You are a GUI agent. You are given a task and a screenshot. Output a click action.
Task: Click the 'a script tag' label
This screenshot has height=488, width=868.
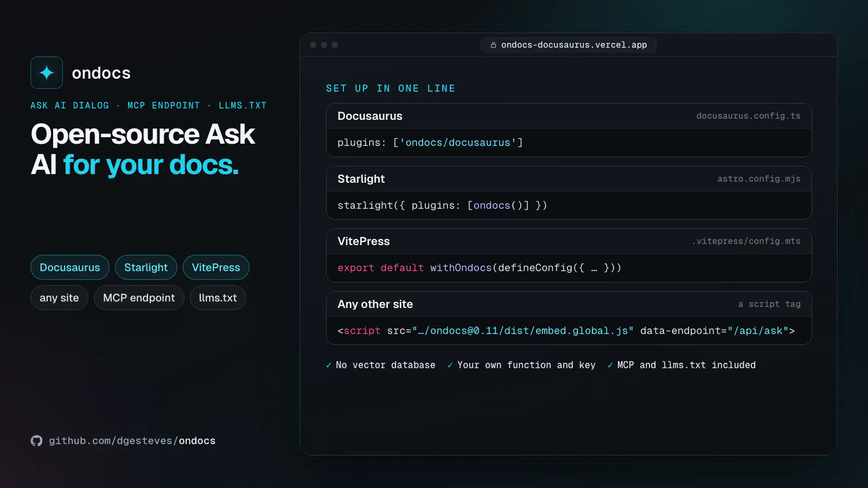pos(769,304)
